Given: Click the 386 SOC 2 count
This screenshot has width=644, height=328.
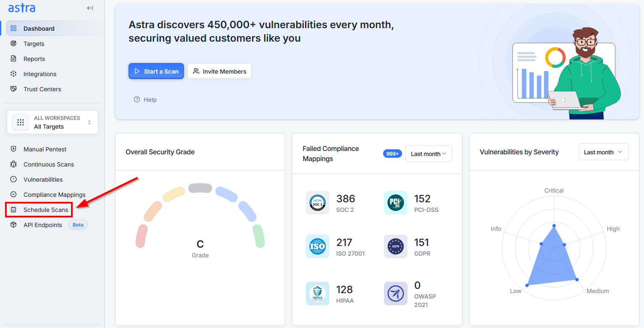Looking at the screenshot, I should click(x=346, y=198).
